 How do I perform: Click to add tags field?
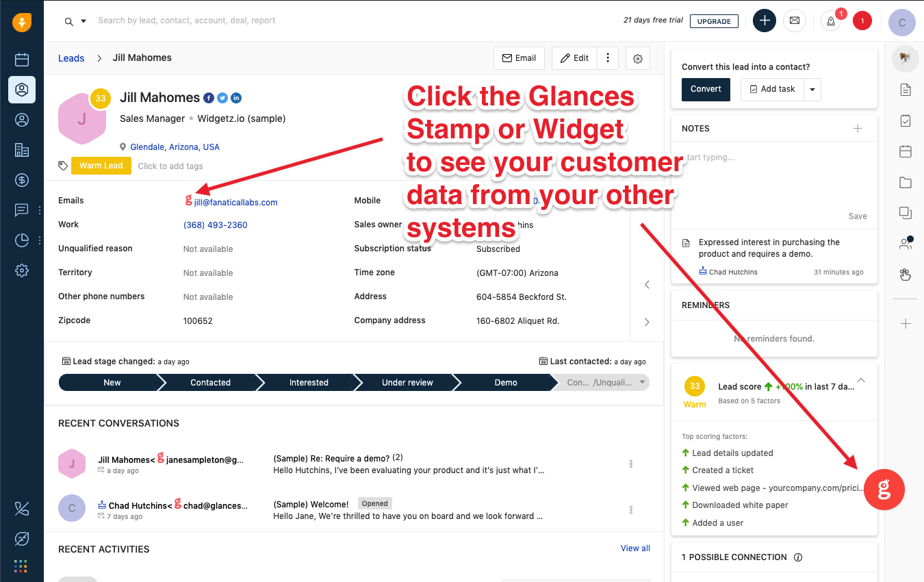170,166
